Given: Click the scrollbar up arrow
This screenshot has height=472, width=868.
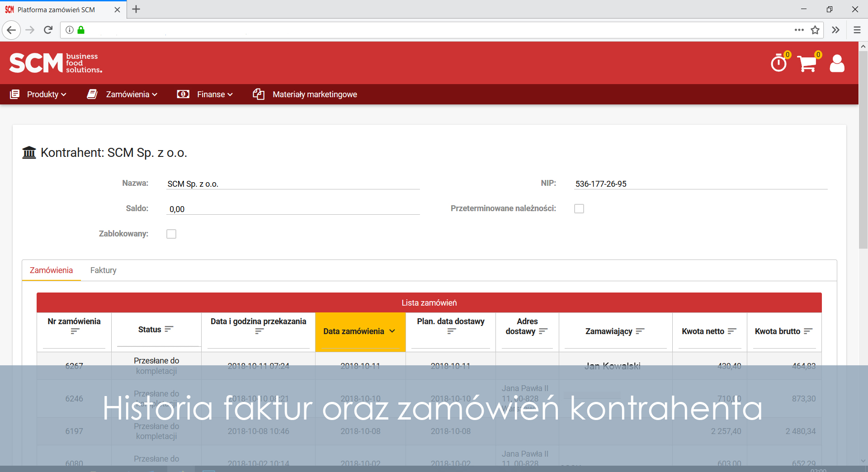Looking at the screenshot, I should click(863, 46).
